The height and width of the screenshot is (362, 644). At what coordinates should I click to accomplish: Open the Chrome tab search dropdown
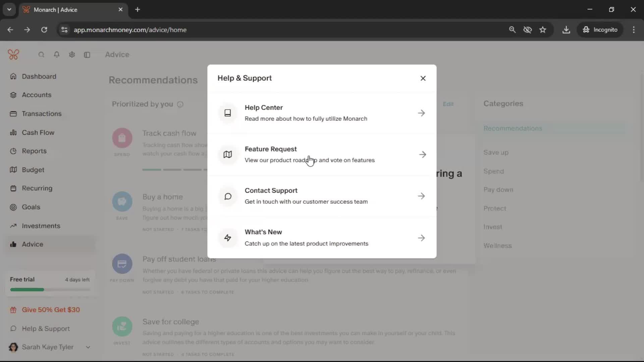(9, 9)
